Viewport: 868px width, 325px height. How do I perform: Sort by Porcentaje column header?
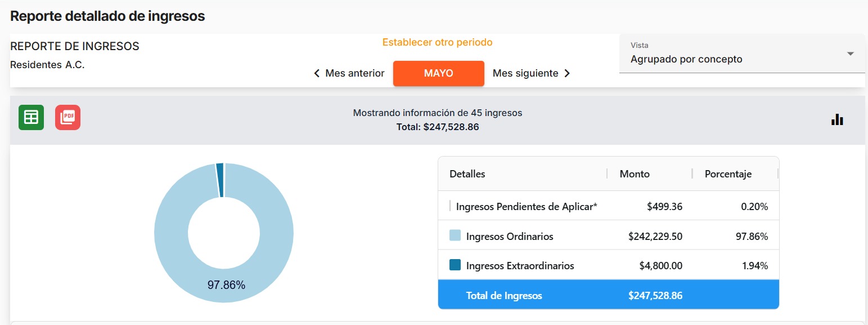coord(728,174)
